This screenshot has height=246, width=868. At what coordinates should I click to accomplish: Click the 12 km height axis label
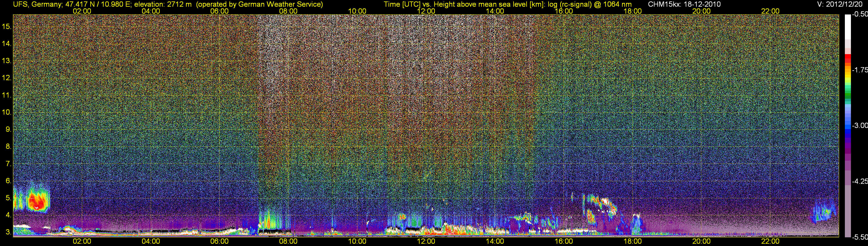[x=6, y=78]
